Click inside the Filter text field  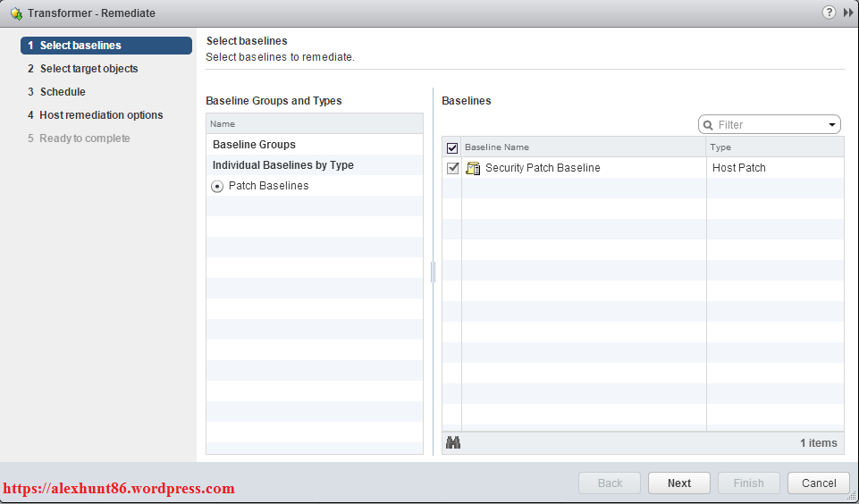tap(769, 125)
